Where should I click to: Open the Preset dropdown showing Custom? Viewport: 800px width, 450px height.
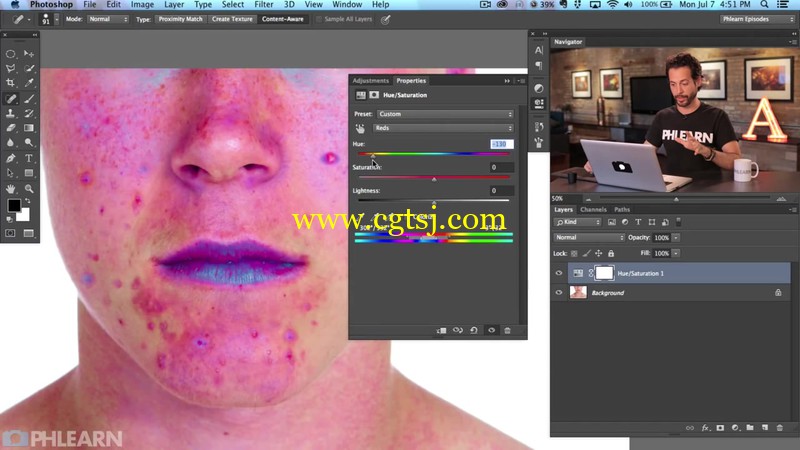point(445,114)
